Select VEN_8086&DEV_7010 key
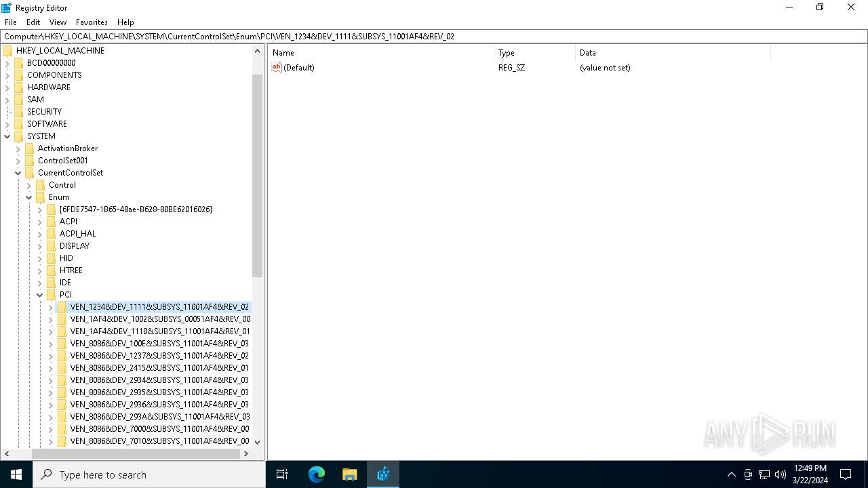The width and height of the screenshot is (868, 488). coord(159,441)
